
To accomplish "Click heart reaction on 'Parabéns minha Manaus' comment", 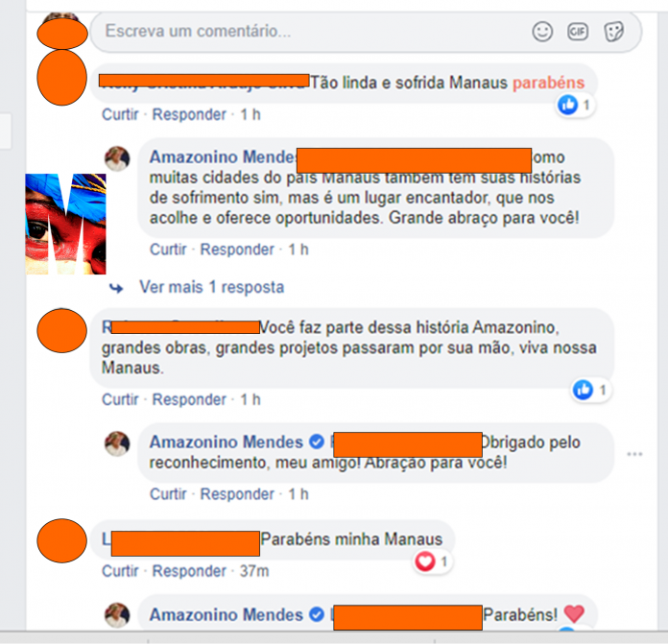I will (425, 561).
